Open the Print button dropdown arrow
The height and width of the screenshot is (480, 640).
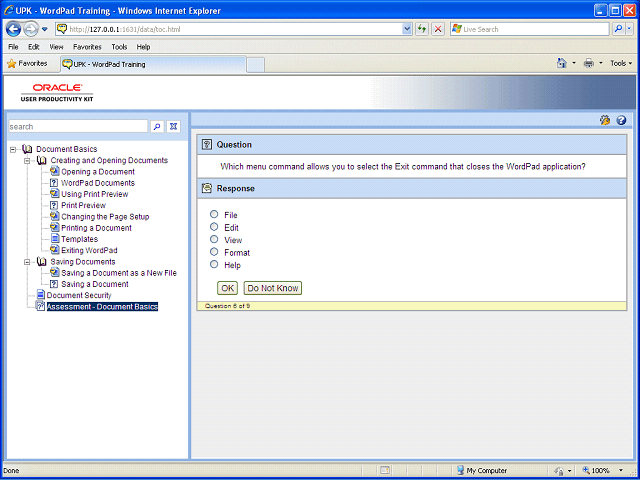(x=600, y=63)
